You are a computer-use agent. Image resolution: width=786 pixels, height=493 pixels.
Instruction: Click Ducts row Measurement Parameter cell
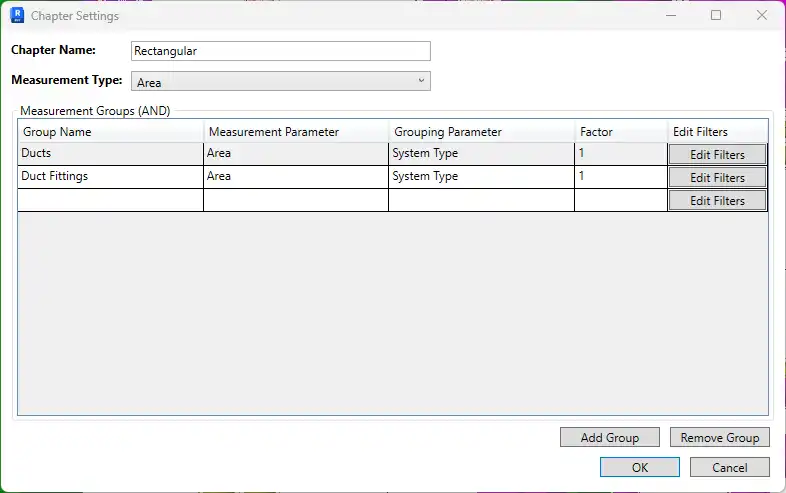(x=296, y=154)
